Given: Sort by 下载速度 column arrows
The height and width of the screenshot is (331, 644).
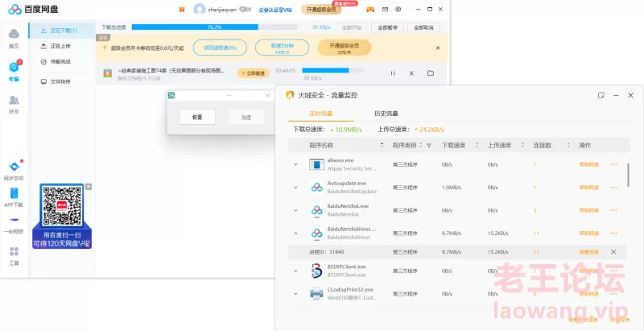Looking at the screenshot, I should [477, 146].
